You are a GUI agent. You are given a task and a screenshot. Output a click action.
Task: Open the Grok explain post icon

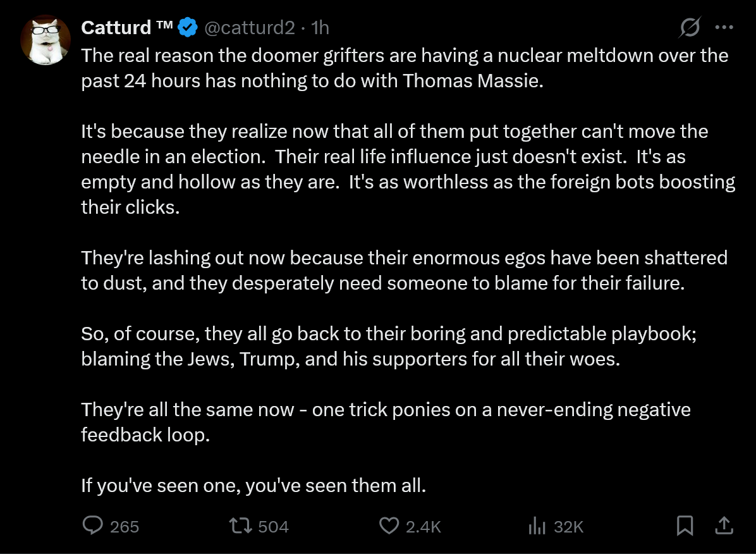click(690, 27)
